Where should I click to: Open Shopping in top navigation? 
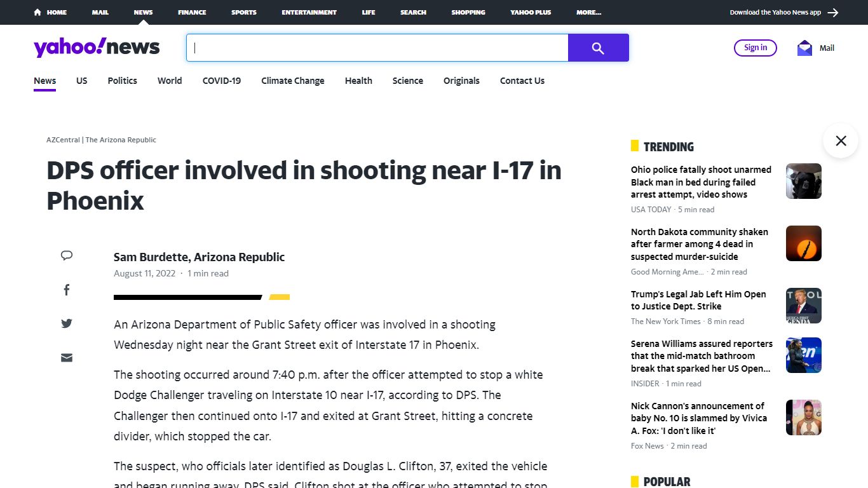(x=468, y=12)
